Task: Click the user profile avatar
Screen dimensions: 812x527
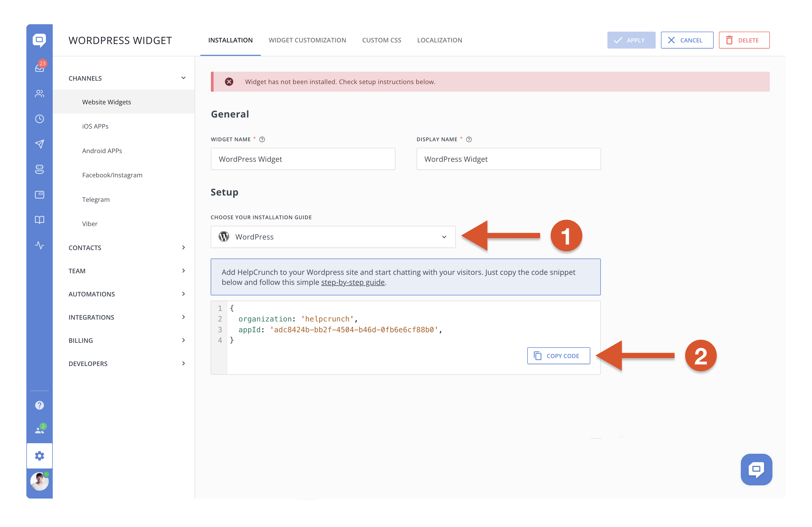Action: click(x=40, y=481)
